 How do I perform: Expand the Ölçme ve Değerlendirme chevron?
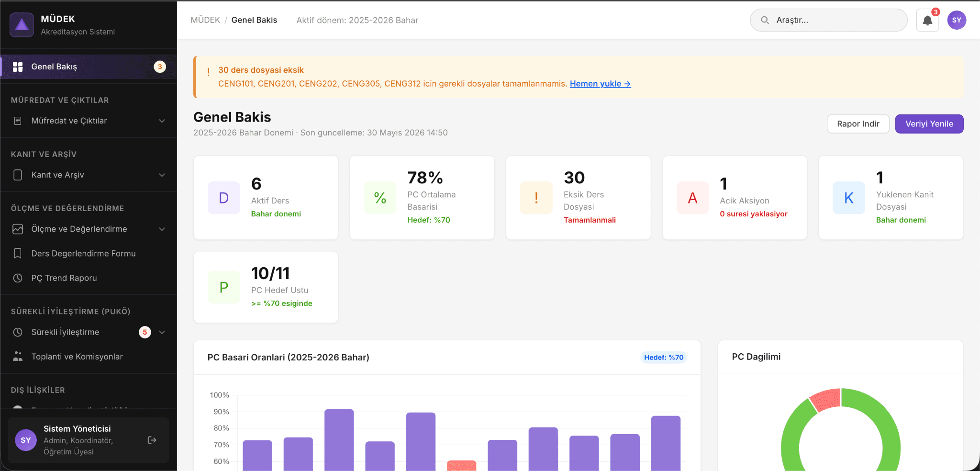coord(162,229)
